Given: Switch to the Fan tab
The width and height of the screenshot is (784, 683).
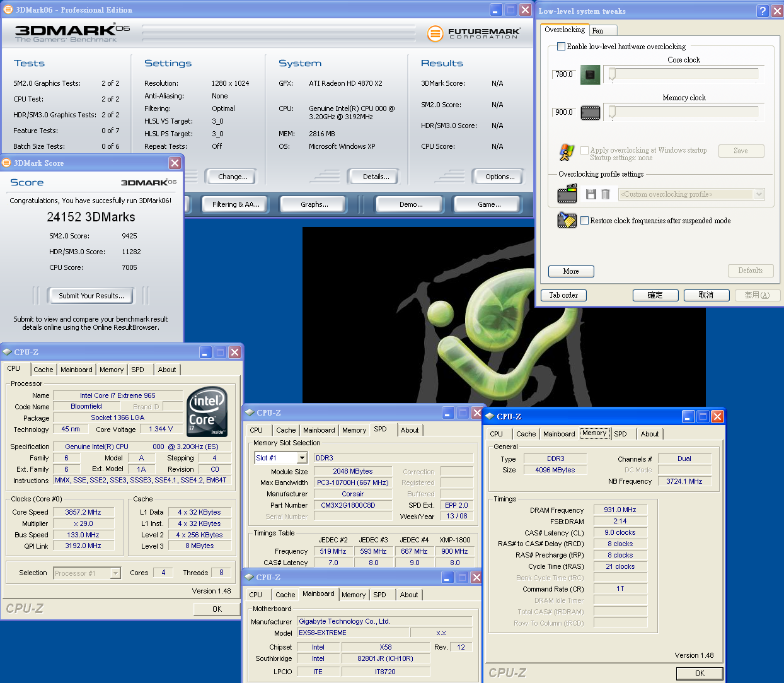Looking at the screenshot, I should coord(597,31).
